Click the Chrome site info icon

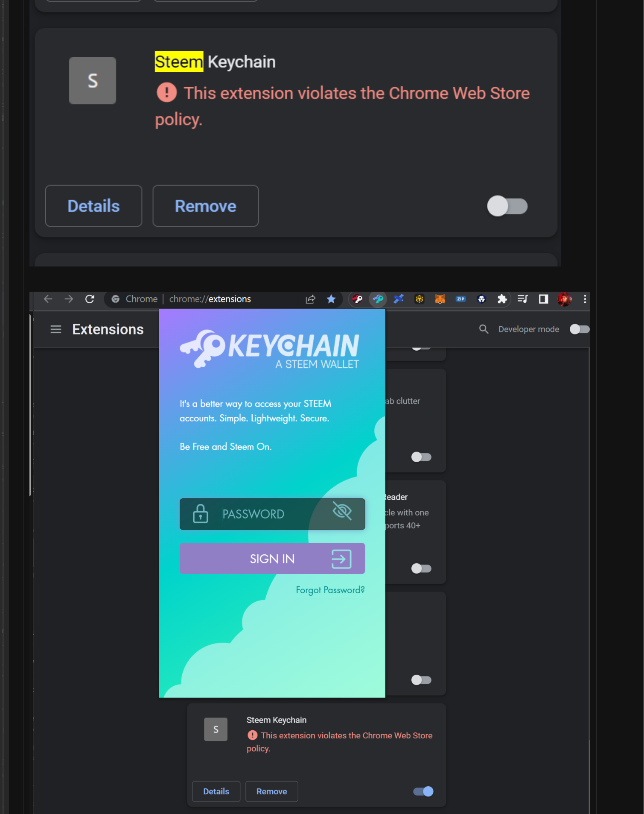coord(115,299)
